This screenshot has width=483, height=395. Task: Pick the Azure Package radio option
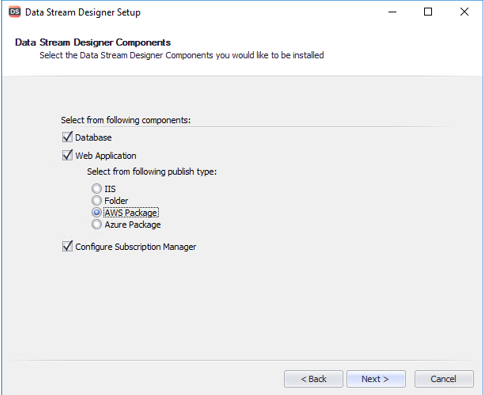point(97,224)
